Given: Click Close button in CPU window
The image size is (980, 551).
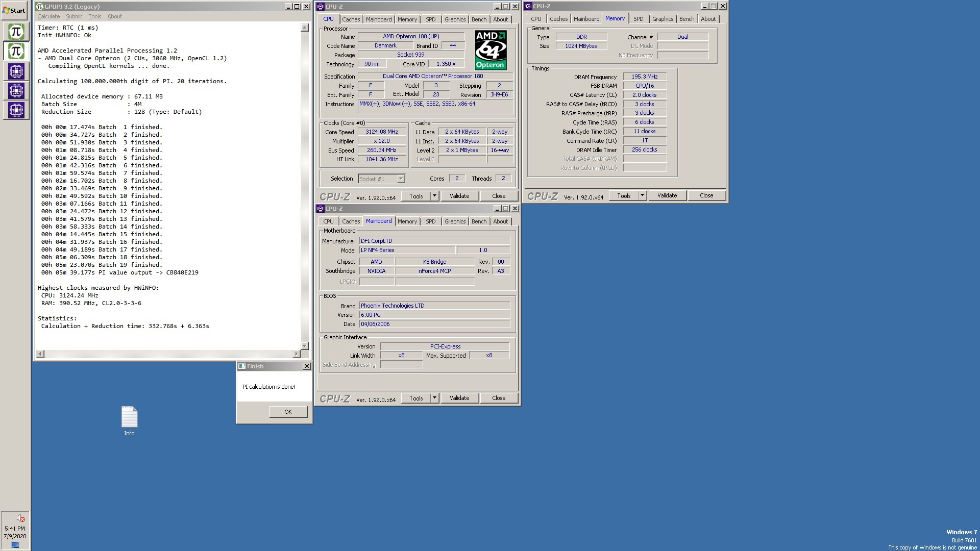Looking at the screenshot, I should coord(499,196).
